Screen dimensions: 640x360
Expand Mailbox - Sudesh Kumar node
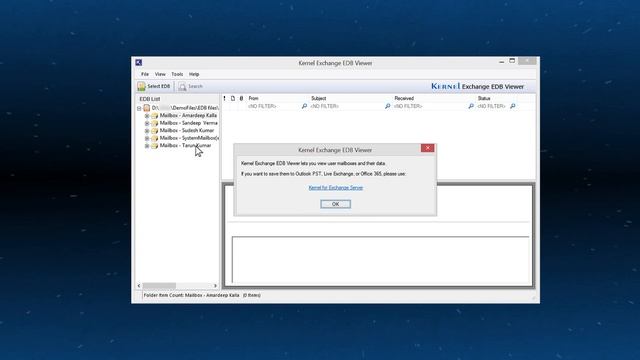tap(147, 131)
